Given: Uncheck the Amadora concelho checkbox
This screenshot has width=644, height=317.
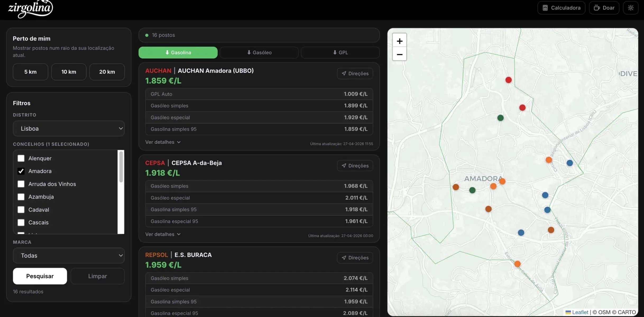Looking at the screenshot, I should (x=21, y=171).
